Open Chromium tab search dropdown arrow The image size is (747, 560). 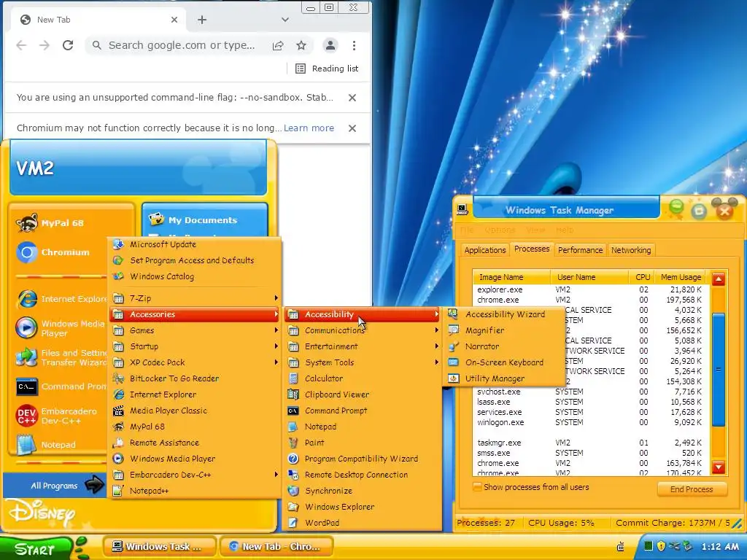pos(285,20)
